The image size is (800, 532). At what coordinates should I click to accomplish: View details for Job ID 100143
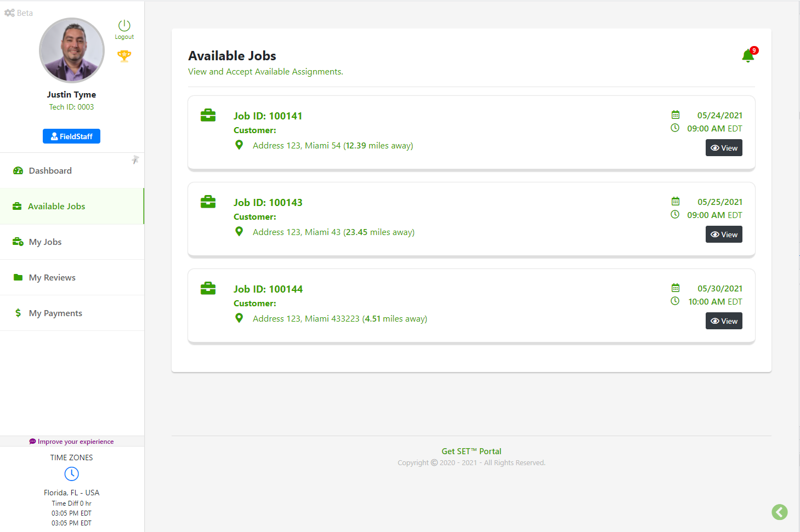click(724, 234)
